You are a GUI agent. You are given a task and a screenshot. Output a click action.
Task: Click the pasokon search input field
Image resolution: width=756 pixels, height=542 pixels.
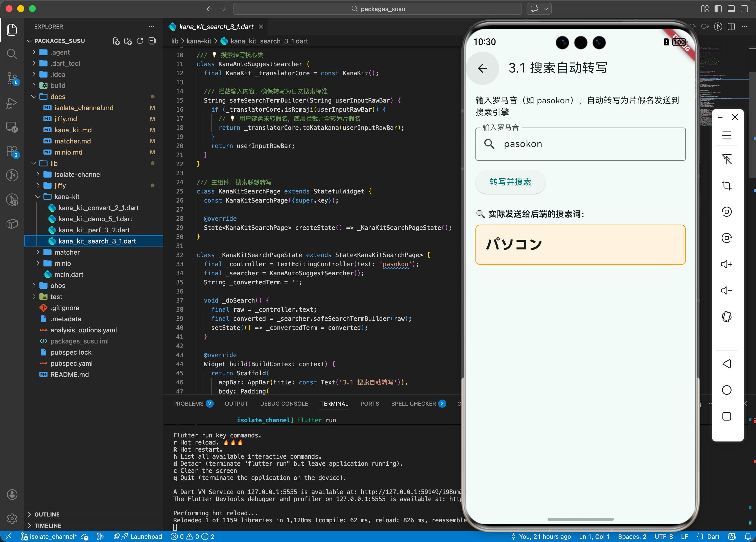(580, 144)
